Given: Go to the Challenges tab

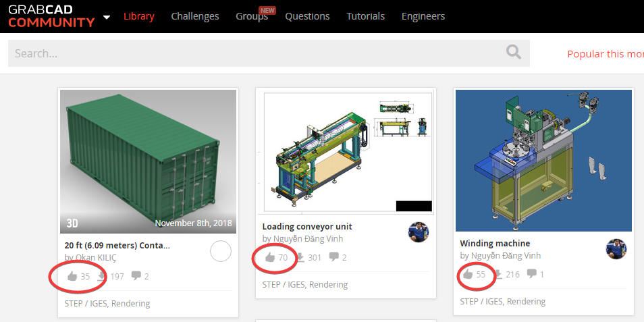Looking at the screenshot, I should click(194, 16).
